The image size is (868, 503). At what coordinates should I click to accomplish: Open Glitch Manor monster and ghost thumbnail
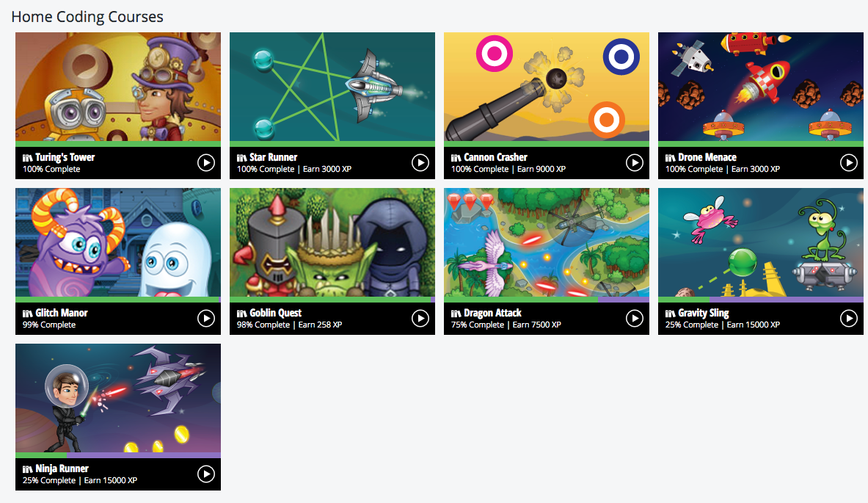point(118,242)
